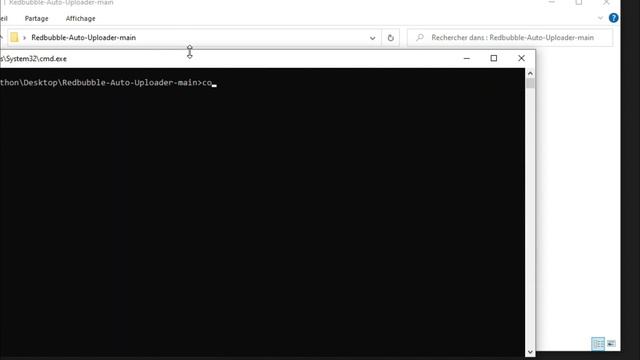Switch Explorer to large icons view

pyautogui.click(x=611, y=344)
